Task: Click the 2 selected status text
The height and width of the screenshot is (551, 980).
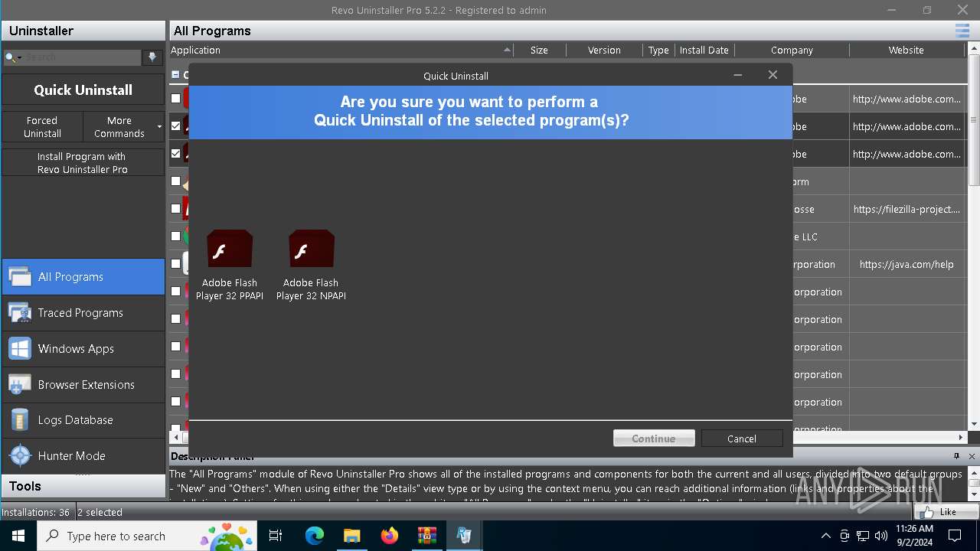Action: (100, 512)
